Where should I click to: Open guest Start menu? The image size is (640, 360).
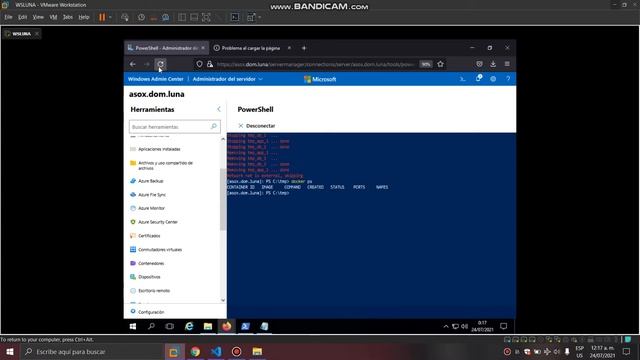click(133, 326)
